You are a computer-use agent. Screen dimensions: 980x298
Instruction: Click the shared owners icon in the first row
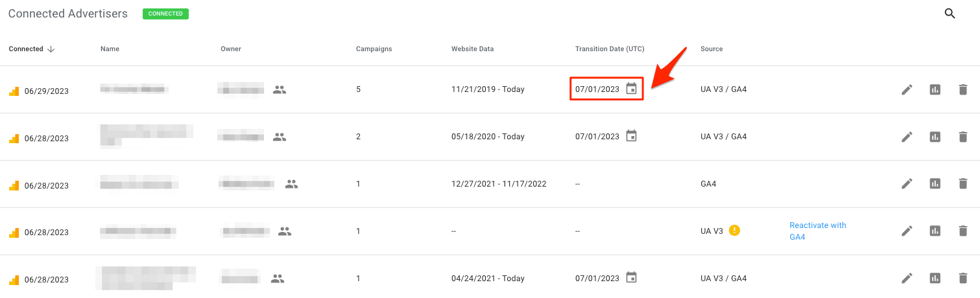279,90
